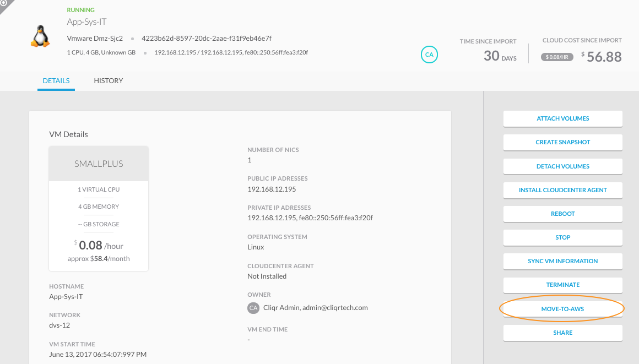The width and height of the screenshot is (639, 364).
Task: Start the Move-To-AWS action
Action: coord(562,309)
